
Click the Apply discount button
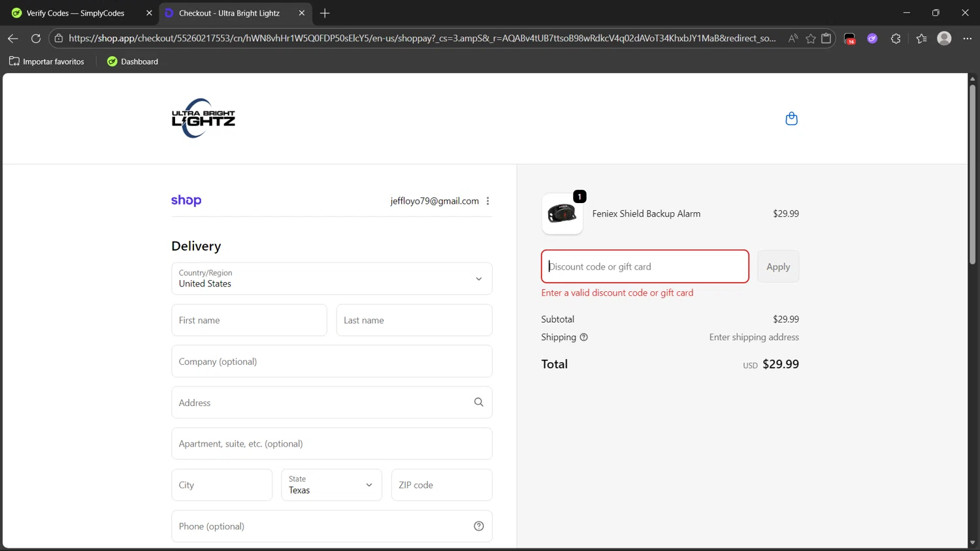coord(778,266)
